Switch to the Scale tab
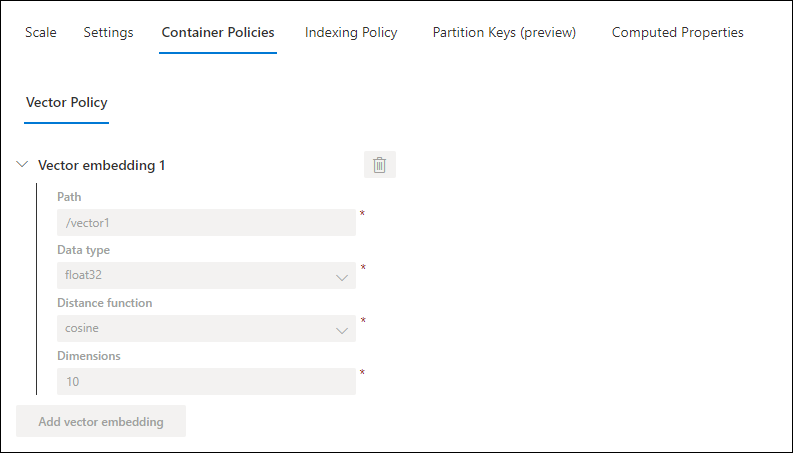The image size is (793, 453). [x=41, y=32]
